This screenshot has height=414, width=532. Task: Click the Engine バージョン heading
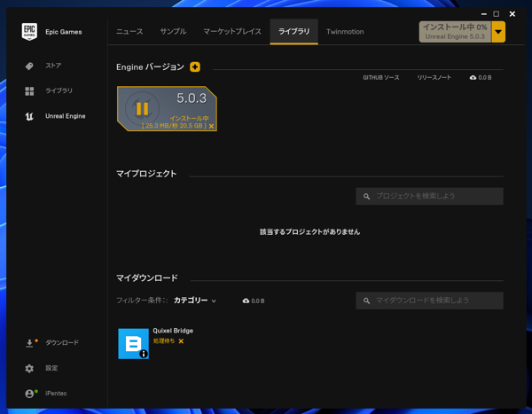tap(151, 66)
